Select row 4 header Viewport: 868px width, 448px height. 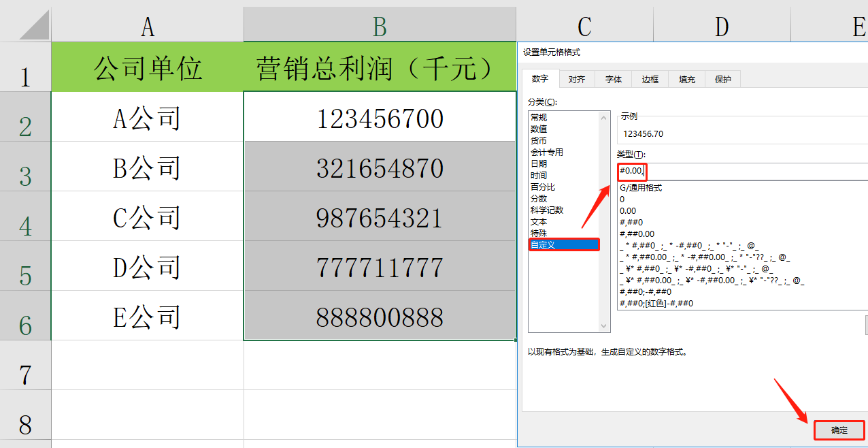tap(25, 216)
